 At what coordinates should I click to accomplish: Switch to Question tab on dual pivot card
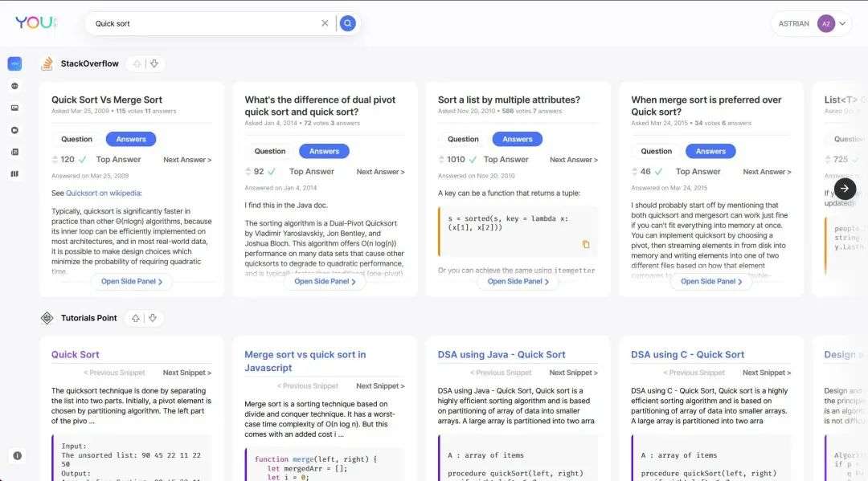(x=270, y=152)
